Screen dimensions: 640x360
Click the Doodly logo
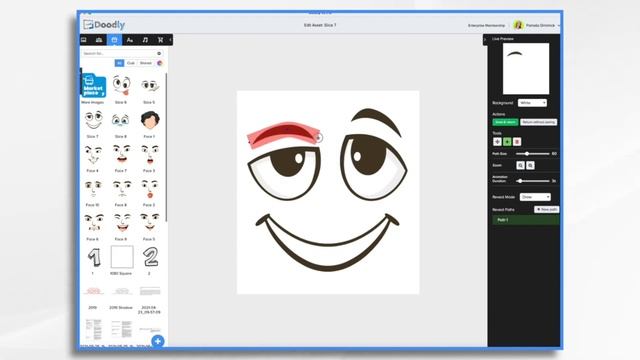point(104,24)
